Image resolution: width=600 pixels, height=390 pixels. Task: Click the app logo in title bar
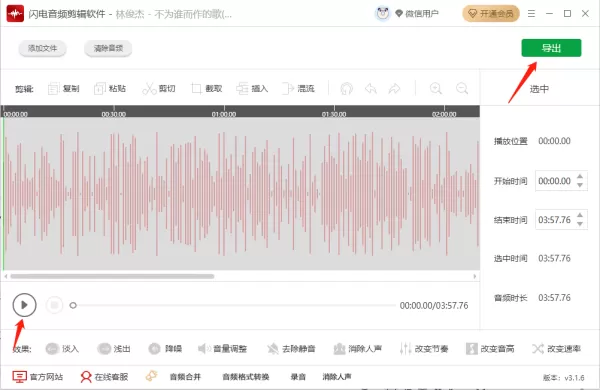click(15, 14)
